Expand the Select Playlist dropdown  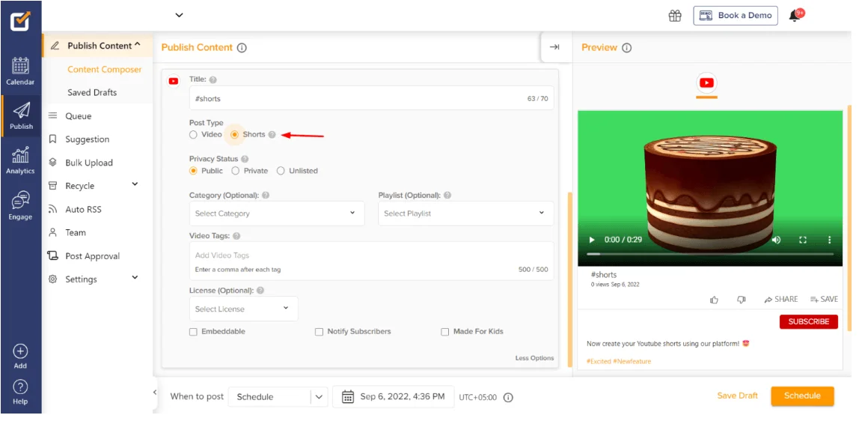point(465,214)
